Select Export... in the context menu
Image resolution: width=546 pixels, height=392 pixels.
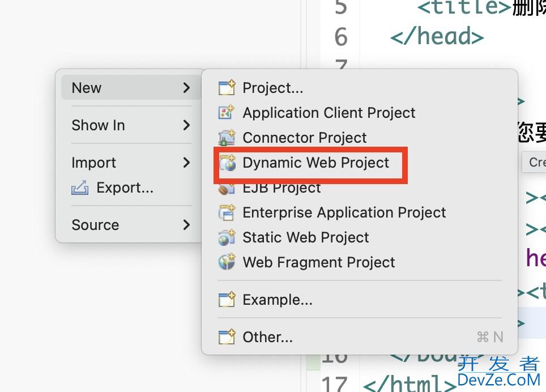125,188
